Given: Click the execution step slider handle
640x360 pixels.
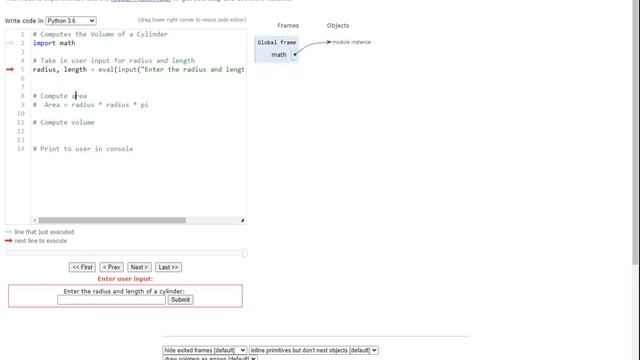Looking at the screenshot, I should (244, 253).
